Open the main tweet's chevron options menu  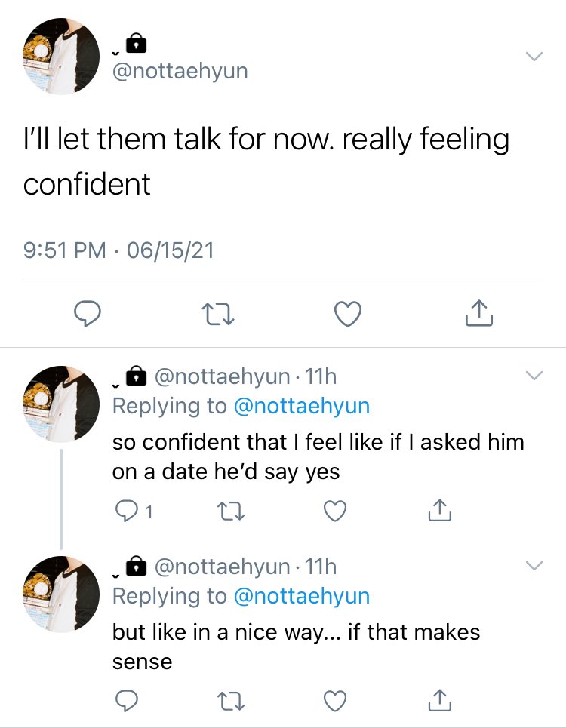pos(534,57)
